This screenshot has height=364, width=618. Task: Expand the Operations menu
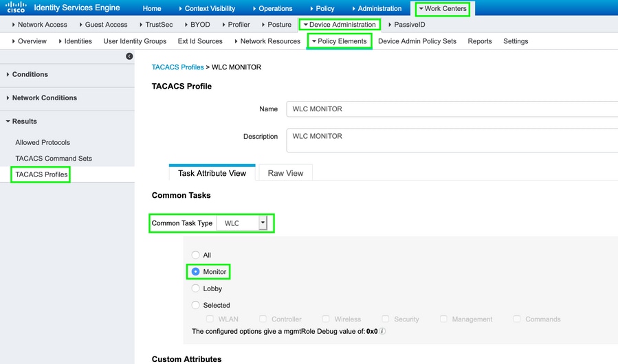[x=272, y=8]
